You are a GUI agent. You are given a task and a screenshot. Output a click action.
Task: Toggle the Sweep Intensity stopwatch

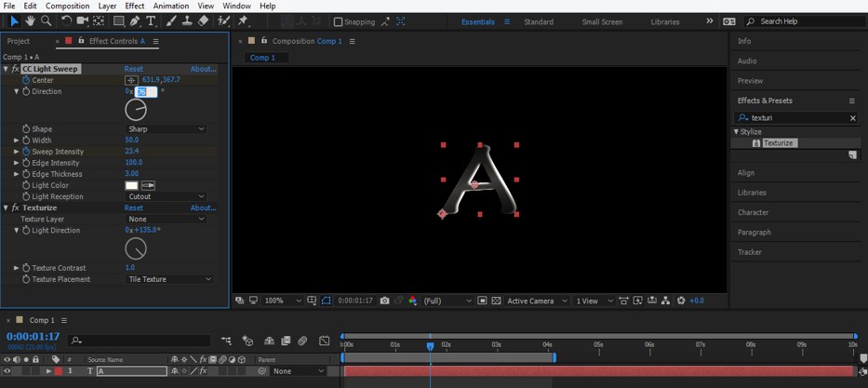point(26,152)
